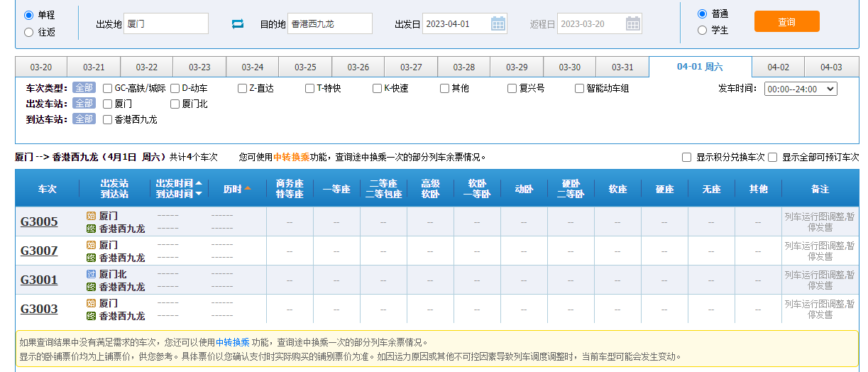Click the orange 查询 button
Viewport: 868px width, 372px height.
[786, 22]
